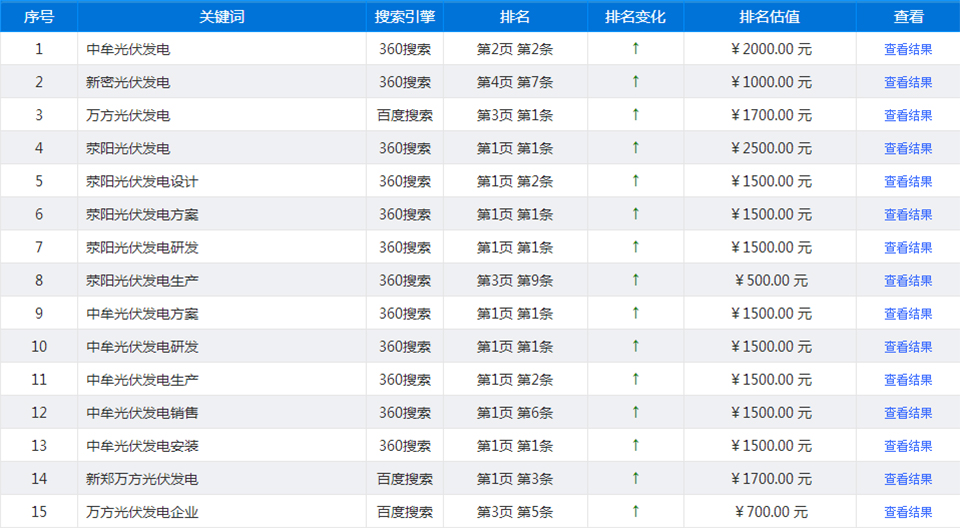
Task: Click the 查看 column header
Action: tap(908, 17)
